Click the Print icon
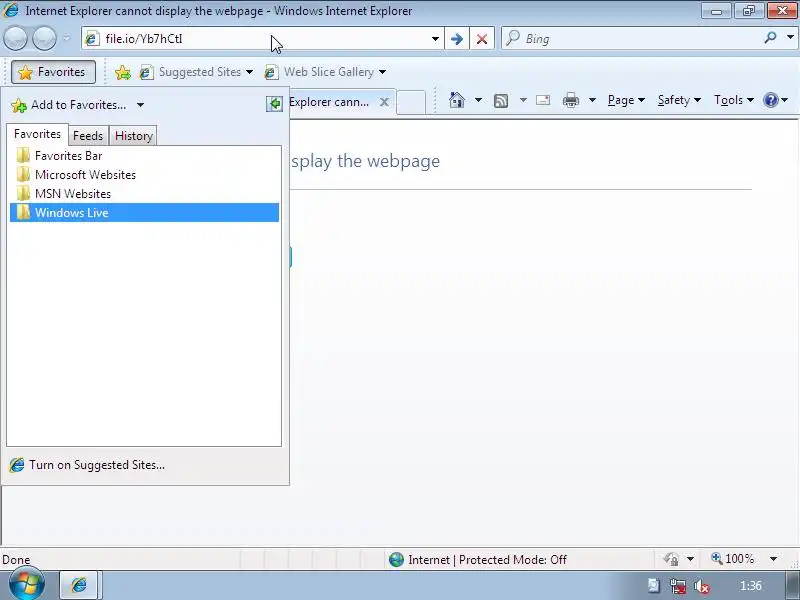 point(571,100)
